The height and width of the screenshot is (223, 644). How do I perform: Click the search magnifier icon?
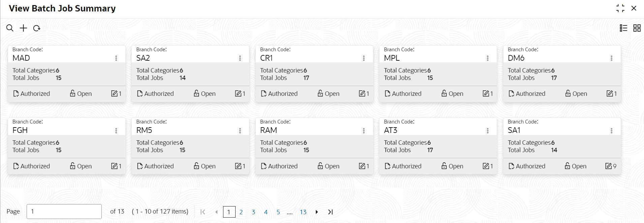[x=10, y=28]
